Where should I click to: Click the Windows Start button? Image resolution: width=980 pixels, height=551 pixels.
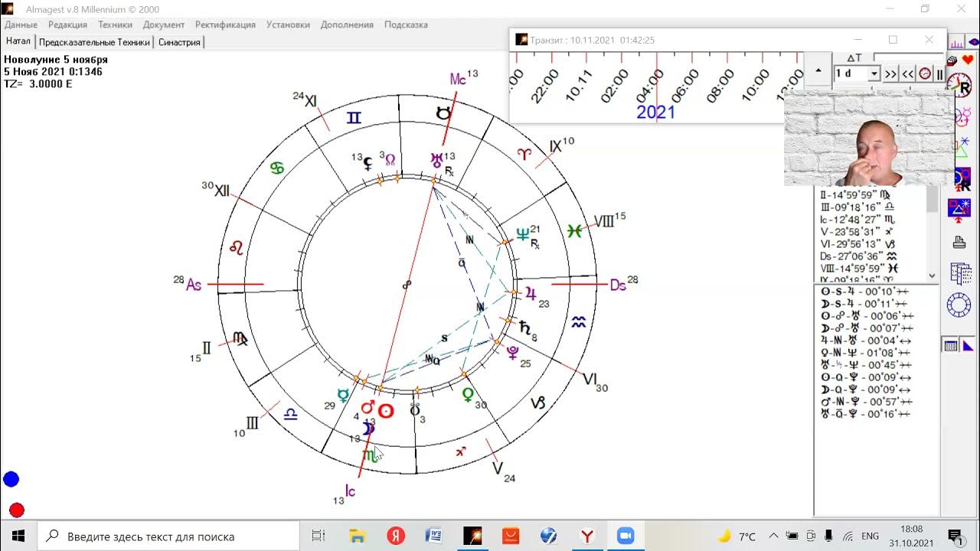[18, 536]
